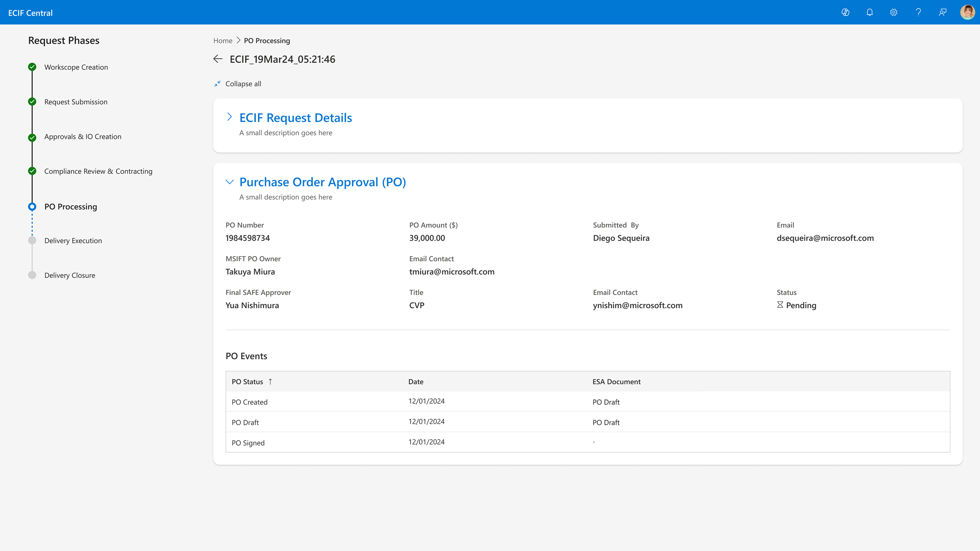Click the Collapse all button

[x=243, y=84]
